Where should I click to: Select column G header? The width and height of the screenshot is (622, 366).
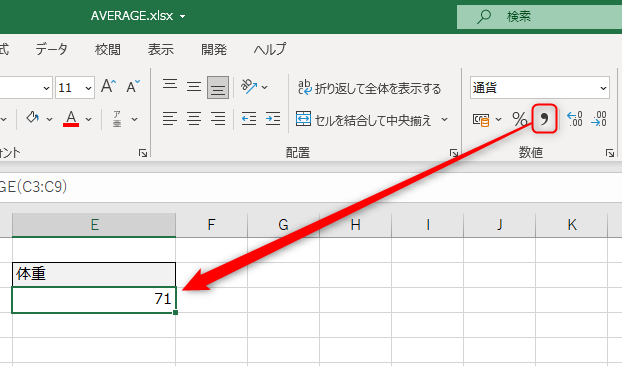pyautogui.click(x=283, y=225)
